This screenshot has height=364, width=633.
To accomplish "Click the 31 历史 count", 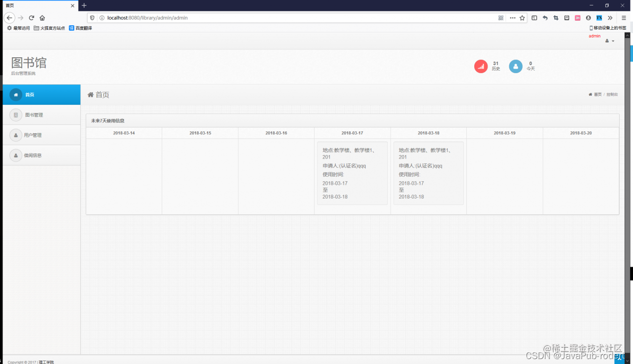I will (x=496, y=66).
